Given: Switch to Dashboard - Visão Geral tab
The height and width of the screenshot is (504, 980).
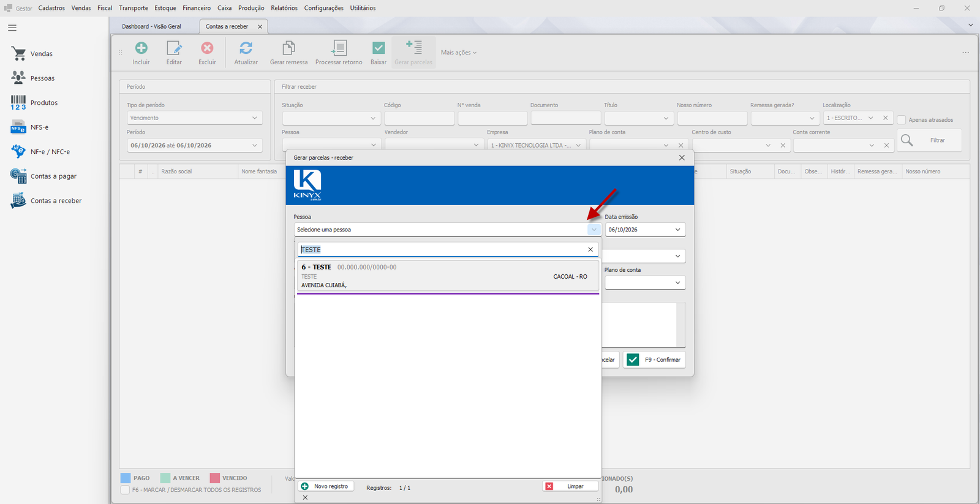Looking at the screenshot, I should pyautogui.click(x=151, y=26).
